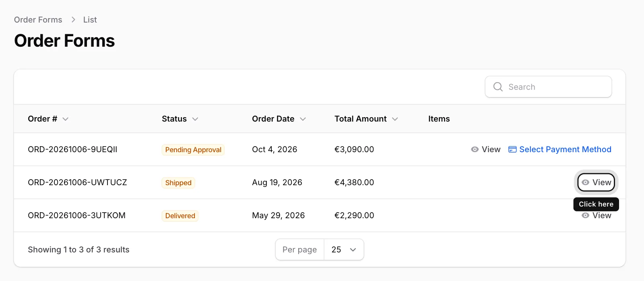The width and height of the screenshot is (644, 281).
Task: Focus the Search input field
Action: click(x=548, y=87)
